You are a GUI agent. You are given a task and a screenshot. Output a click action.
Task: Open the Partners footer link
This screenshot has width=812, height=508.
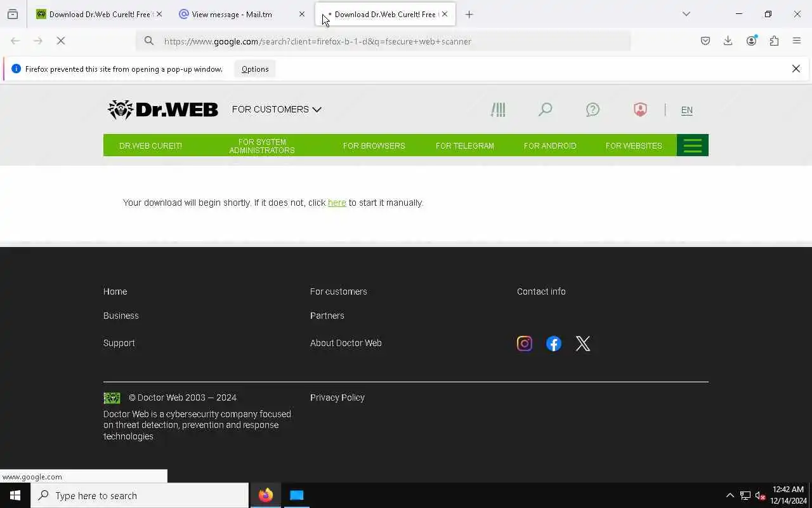327,316
